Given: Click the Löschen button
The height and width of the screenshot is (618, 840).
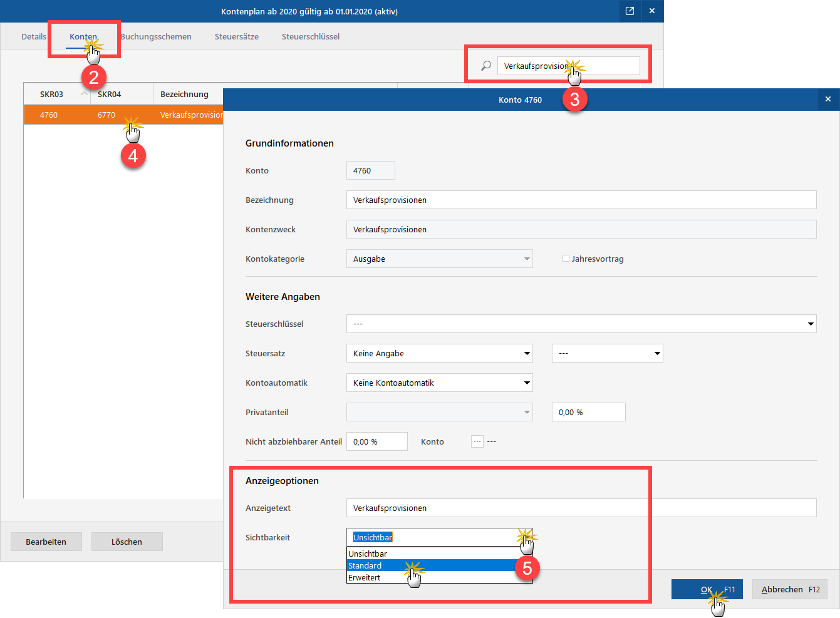Looking at the screenshot, I should (127, 542).
